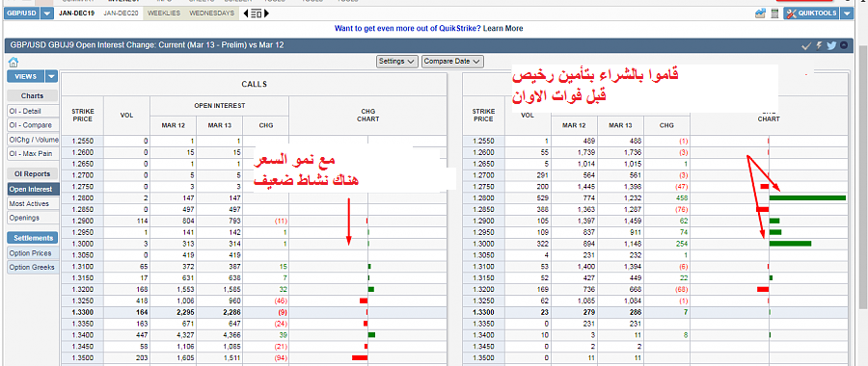This screenshot has width=868, height=366.
Task: Open the calculator icon beside QuikTools
Action: point(774,13)
